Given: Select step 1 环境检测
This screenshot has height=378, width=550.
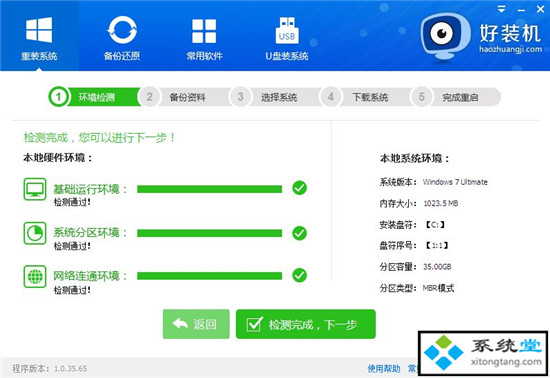Looking at the screenshot, I should coord(94,97).
